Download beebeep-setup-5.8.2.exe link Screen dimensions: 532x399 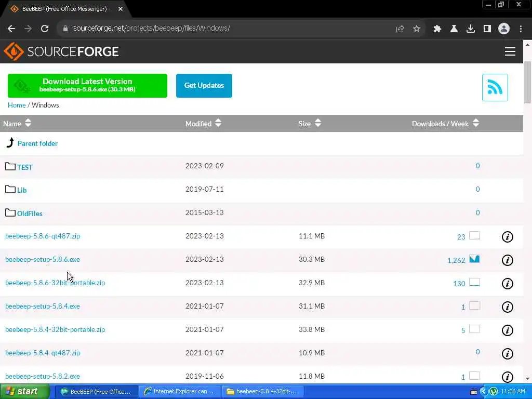(x=43, y=376)
